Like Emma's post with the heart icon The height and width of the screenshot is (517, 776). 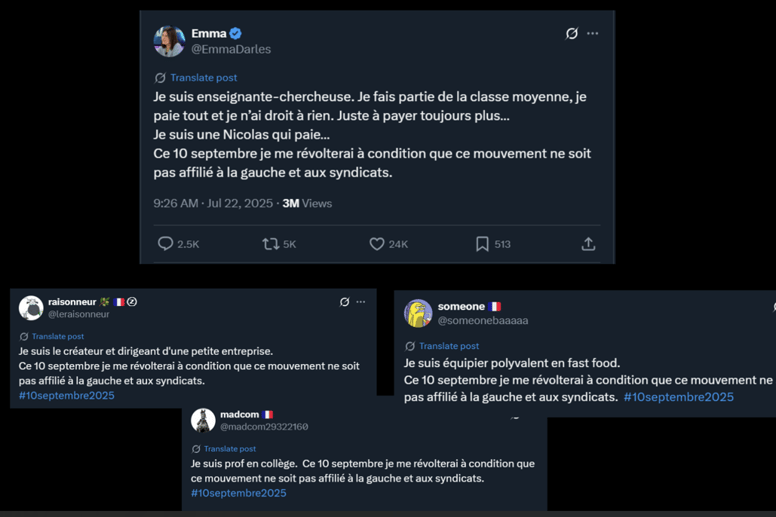click(x=377, y=243)
